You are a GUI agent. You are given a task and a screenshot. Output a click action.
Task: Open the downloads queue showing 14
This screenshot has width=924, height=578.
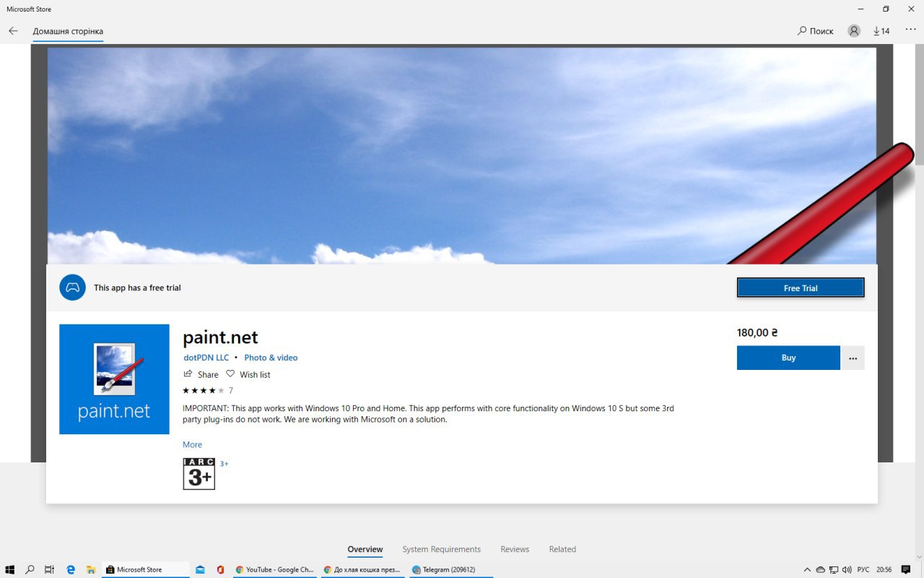881,31
